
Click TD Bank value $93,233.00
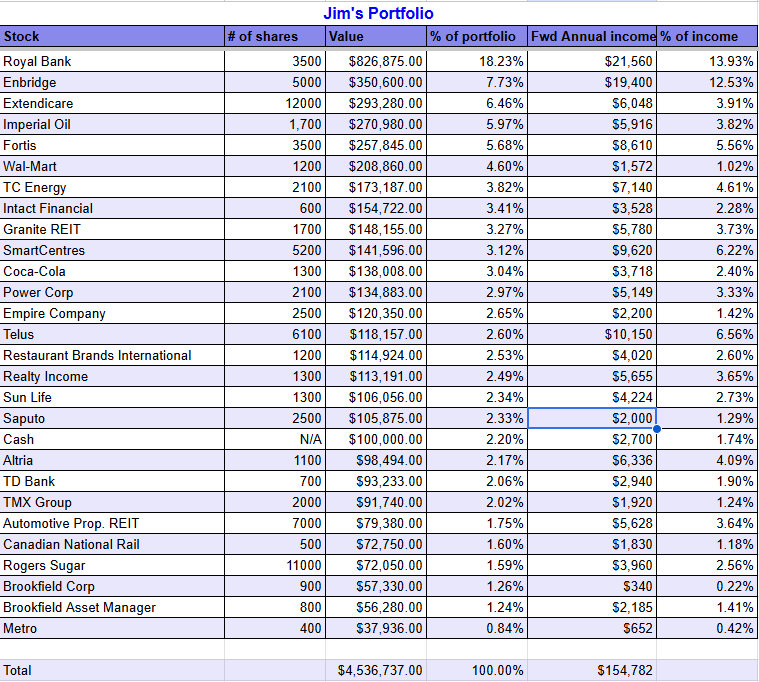click(376, 481)
